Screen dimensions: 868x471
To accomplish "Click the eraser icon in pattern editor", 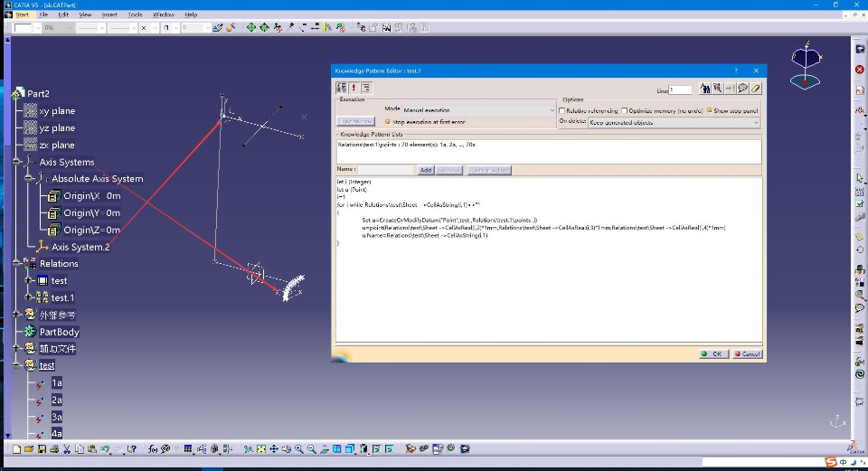I will click(x=756, y=88).
